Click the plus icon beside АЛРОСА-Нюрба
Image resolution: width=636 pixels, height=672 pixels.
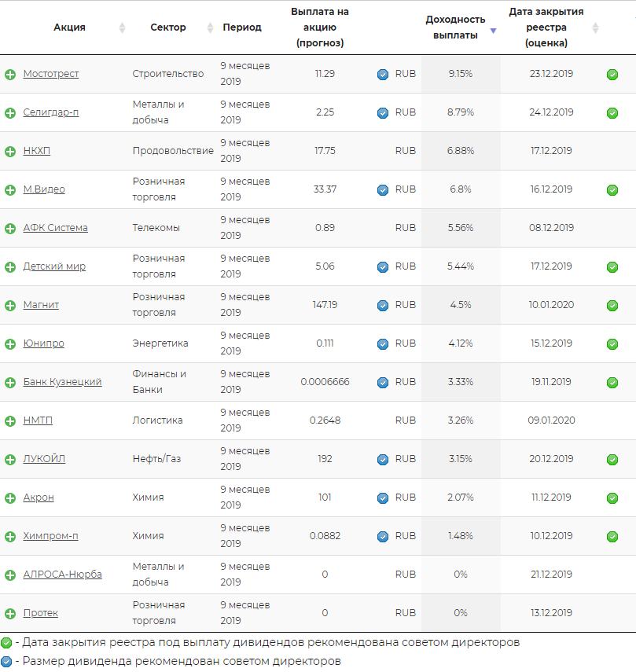[10, 575]
